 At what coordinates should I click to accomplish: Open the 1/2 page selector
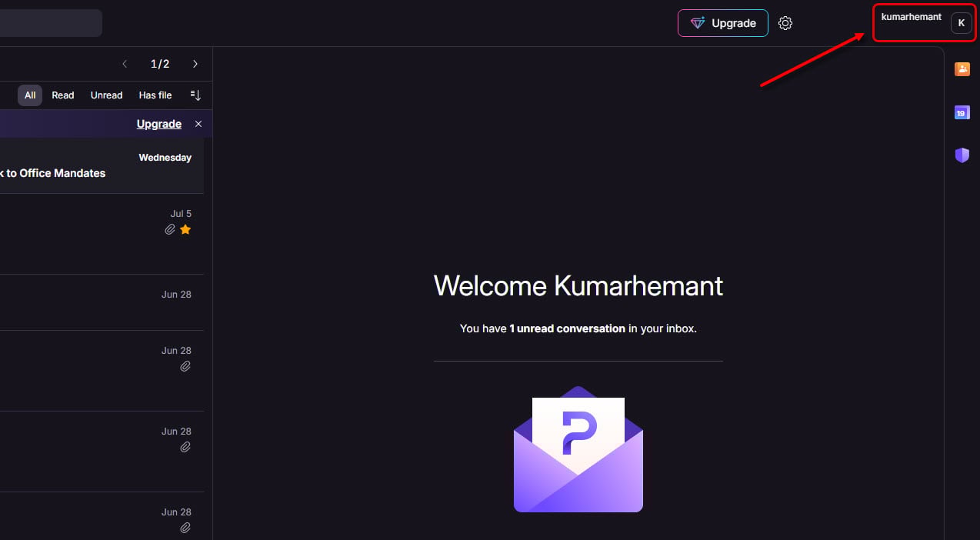pos(160,64)
